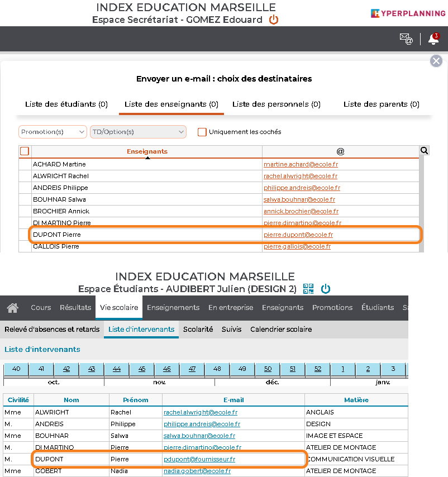Image resolution: width=448 pixels, height=477 pixels.
Task: Select week 46 in timeline
Action: point(167,369)
